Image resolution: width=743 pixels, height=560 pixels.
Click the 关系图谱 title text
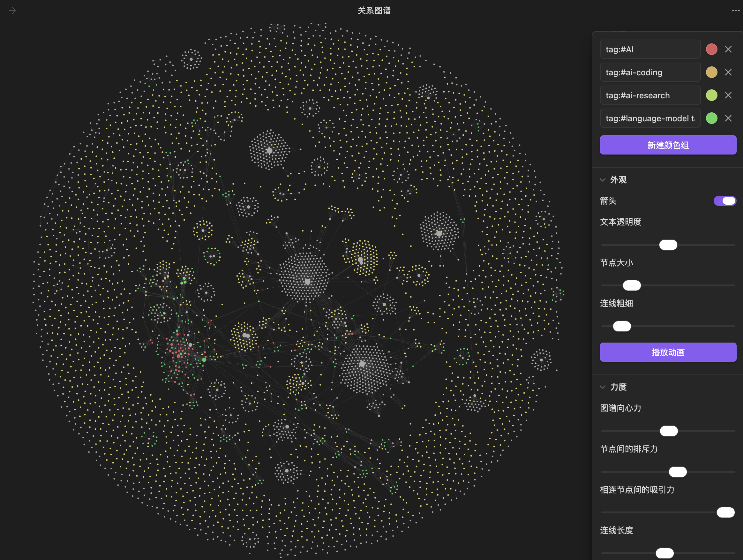click(374, 11)
